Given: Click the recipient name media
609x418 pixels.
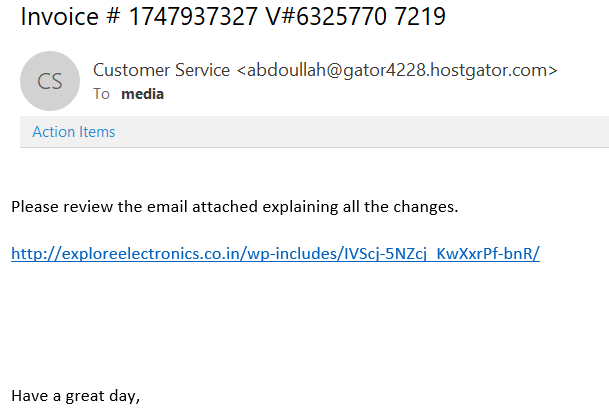Looking at the screenshot, I should point(142,94).
